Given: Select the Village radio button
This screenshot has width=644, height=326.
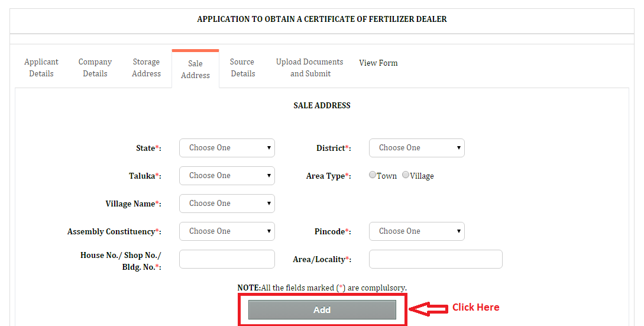Looking at the screenshot, I should (x=406, y=175).
